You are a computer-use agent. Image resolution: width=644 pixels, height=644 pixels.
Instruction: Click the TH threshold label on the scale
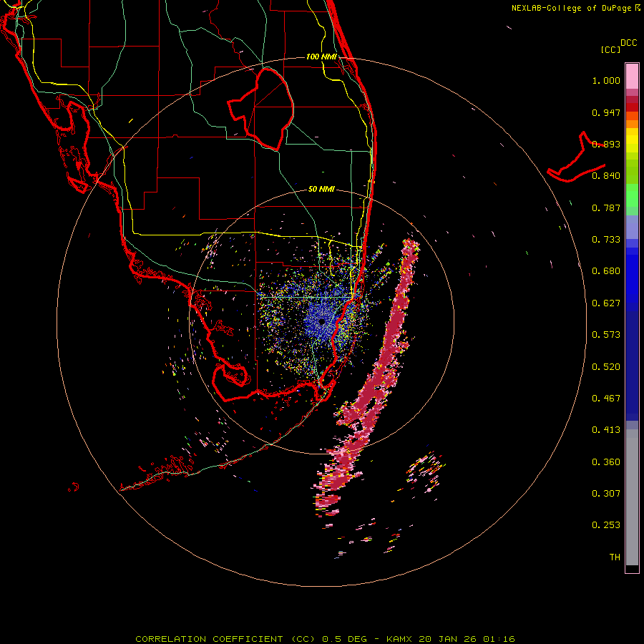click(615, 557)
